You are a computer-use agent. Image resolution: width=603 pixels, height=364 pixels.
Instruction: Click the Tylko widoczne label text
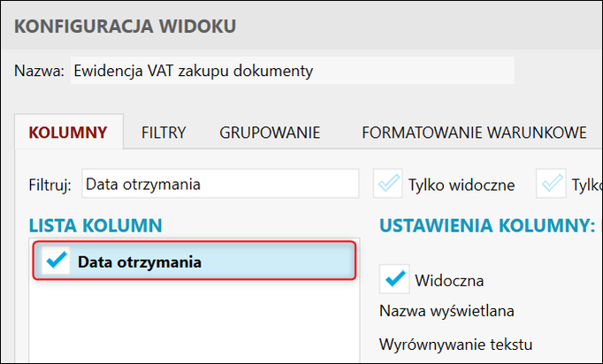[461, 185]
